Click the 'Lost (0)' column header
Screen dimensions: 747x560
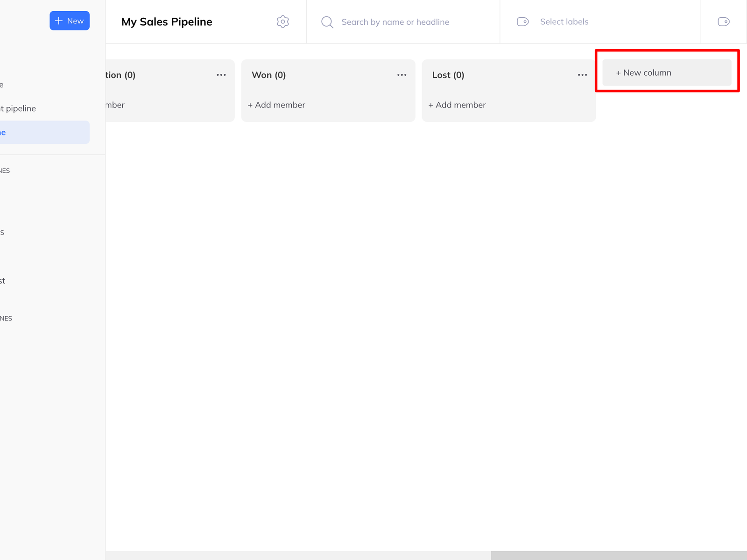coord(448,75)
